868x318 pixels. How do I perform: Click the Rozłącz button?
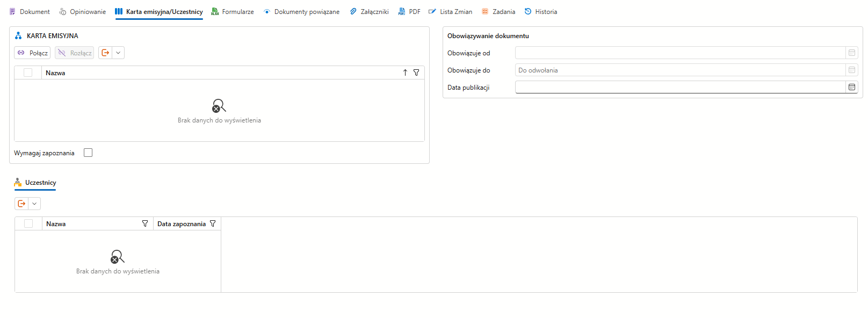[74, 53]
